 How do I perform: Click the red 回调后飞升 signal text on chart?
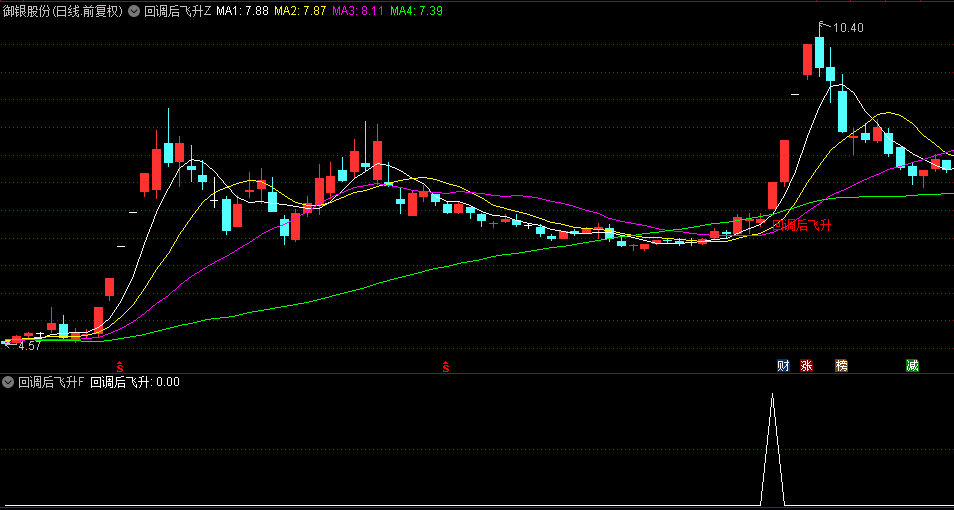pyautogui.click(x=802, y=225)
